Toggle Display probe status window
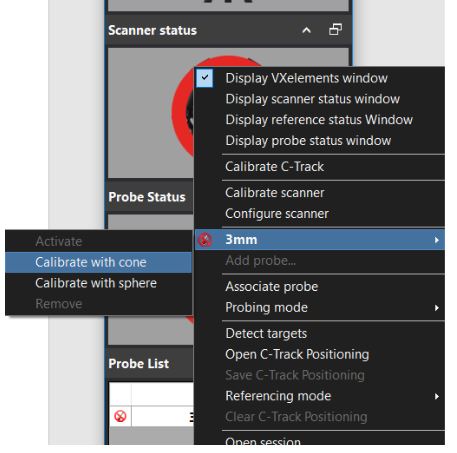The height and width of the screenshot is (453, 457). click(308, 141)
